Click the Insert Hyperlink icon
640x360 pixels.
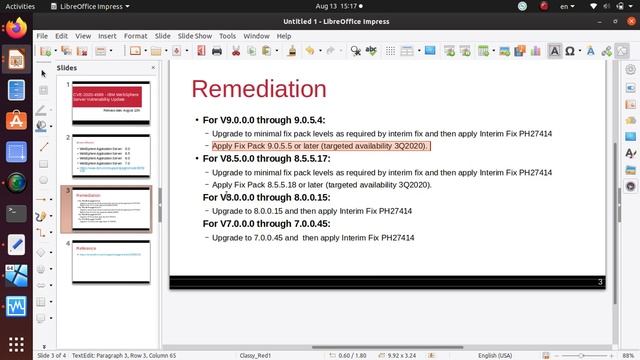[x=607, y=51]
